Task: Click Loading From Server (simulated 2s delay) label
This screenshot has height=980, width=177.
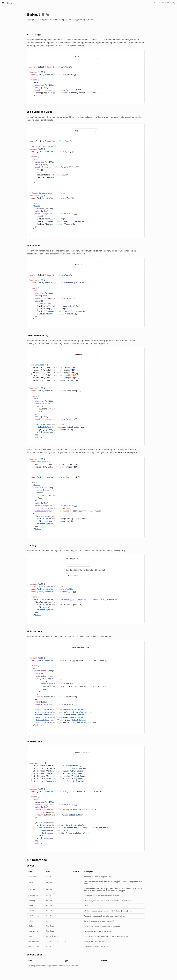Action: [85, 570]
